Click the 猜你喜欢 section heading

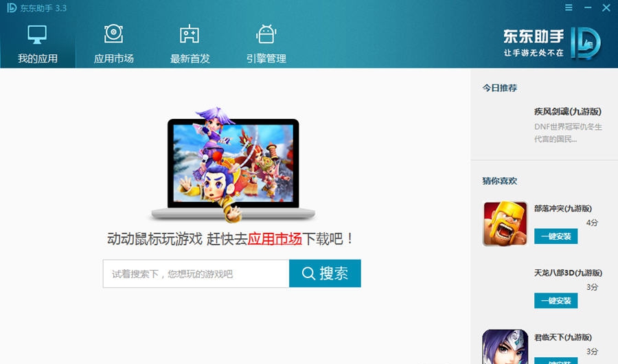(500, 181)
